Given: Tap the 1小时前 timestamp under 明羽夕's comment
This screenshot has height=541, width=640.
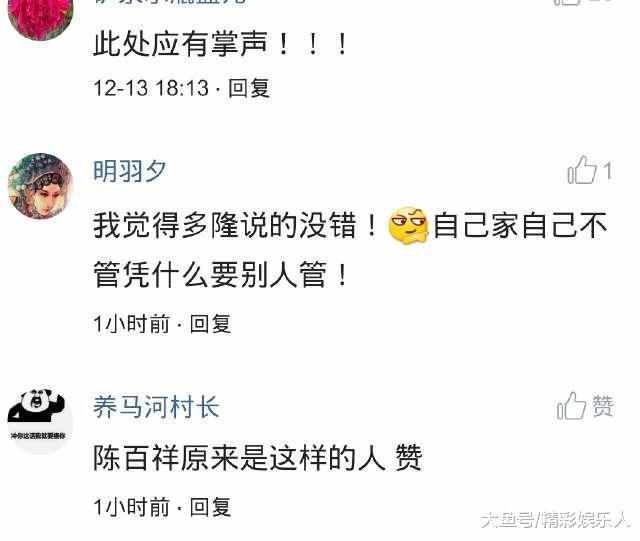Looking at the screenshot, I should [x=131, y=324].
